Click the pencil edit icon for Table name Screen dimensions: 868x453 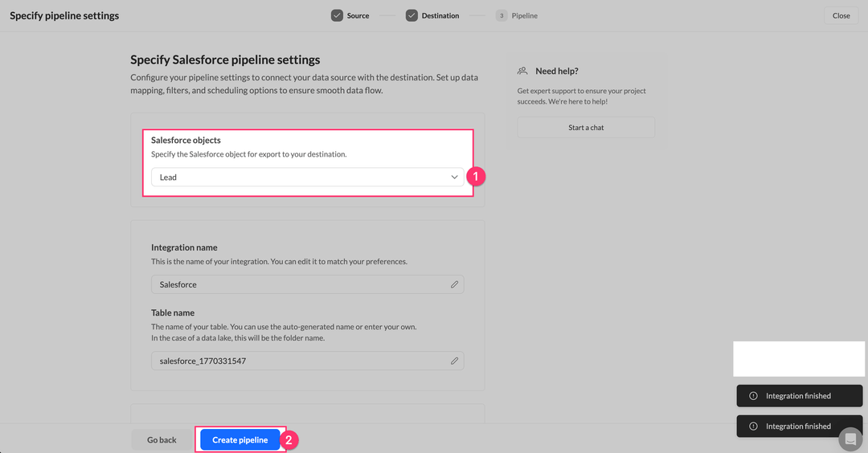454,361
